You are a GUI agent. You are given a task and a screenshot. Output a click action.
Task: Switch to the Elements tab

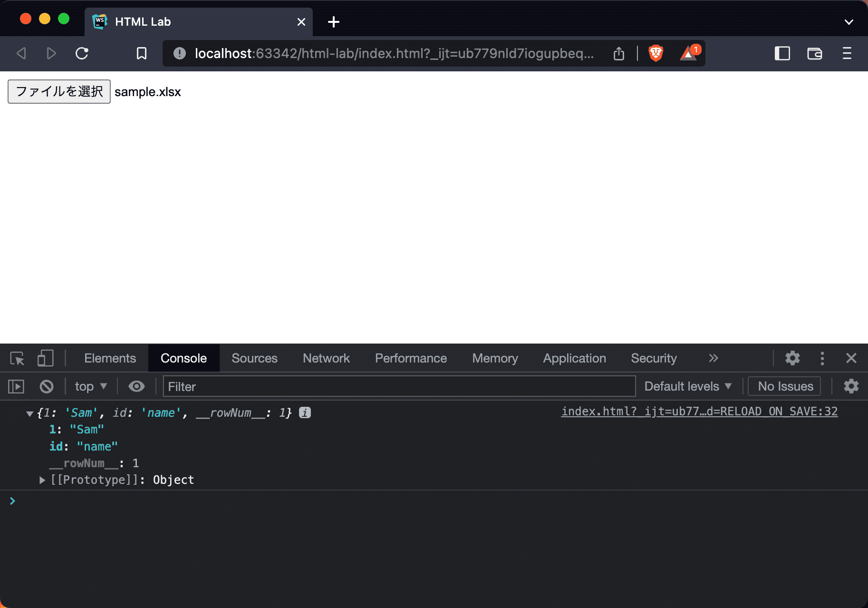[110, 358]
